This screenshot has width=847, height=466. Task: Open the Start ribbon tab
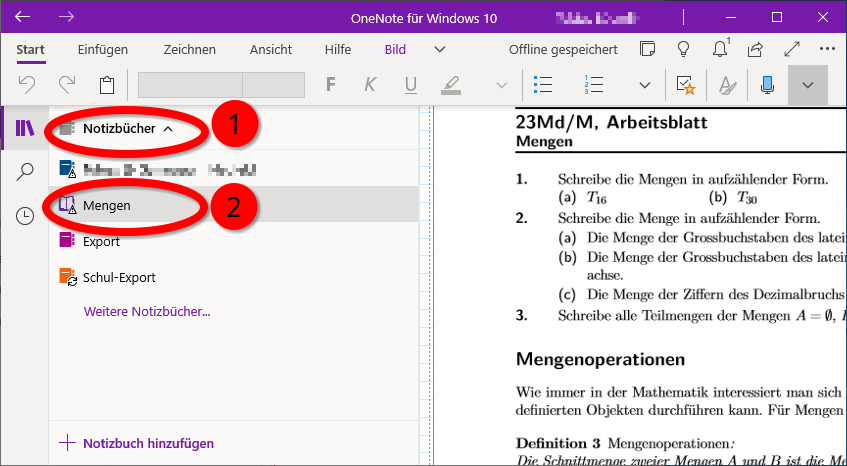click(30, 50)
